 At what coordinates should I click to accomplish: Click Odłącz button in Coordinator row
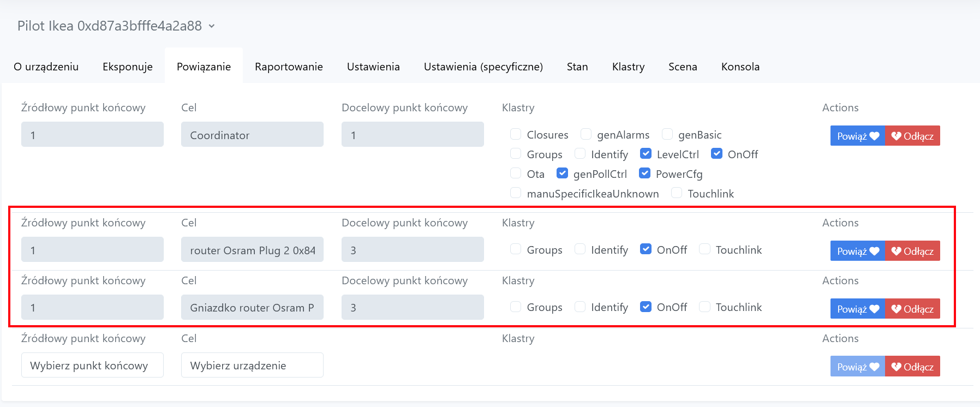tap(912, 136)
